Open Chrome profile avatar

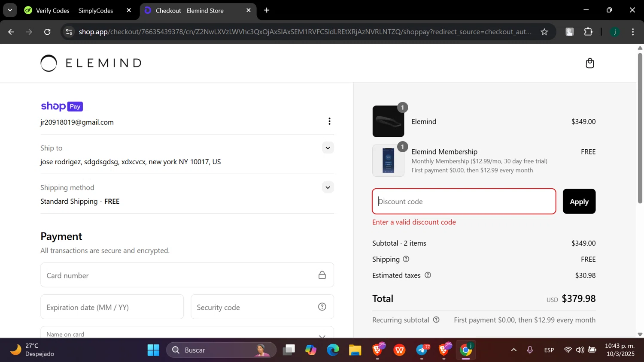pyautogui.click(x=615, y=32)
